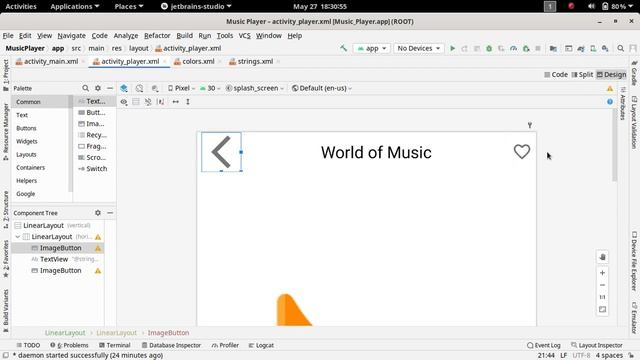Open Palette settings gear icon
Screen dimensions: 640x360
(98, 88)
